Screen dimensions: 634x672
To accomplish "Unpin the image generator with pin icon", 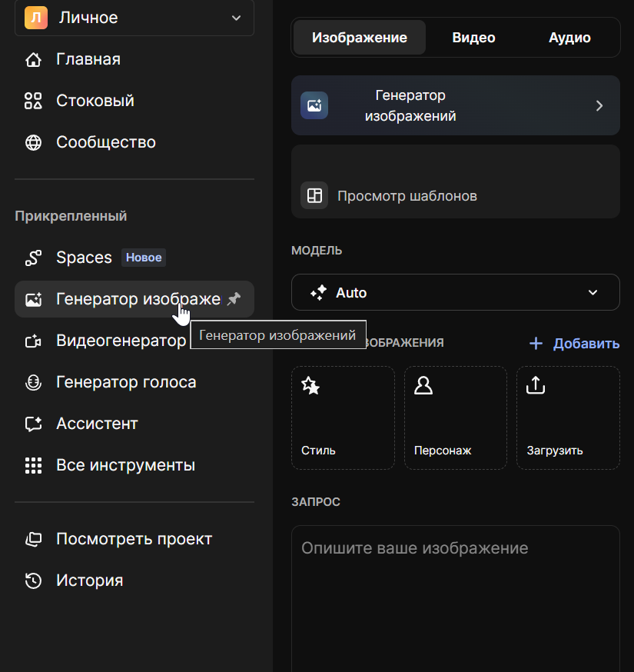I will click(x=234, y=299).
